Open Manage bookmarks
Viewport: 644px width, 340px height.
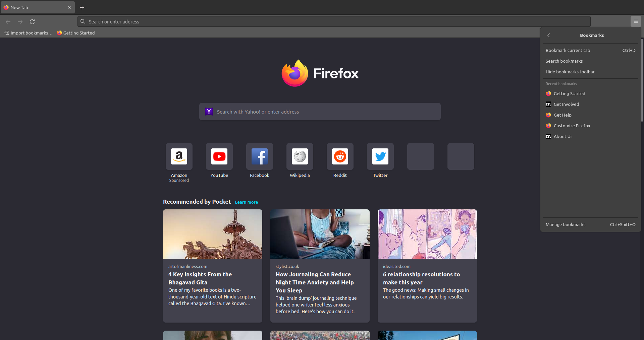[x=566, y=224]
